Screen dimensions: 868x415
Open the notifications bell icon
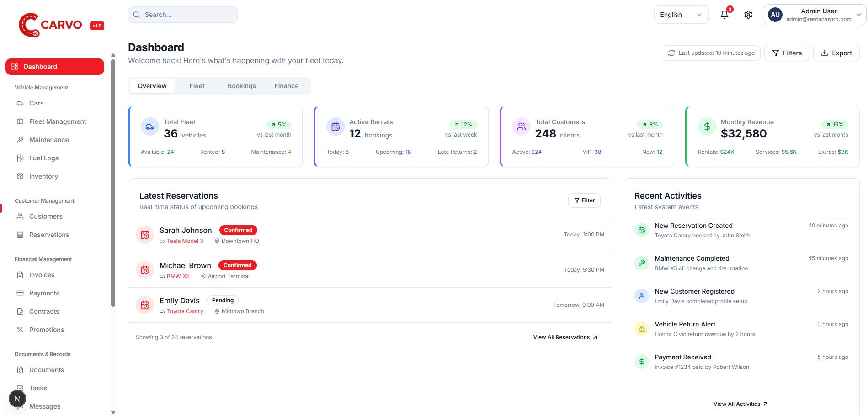click(724, 15)
